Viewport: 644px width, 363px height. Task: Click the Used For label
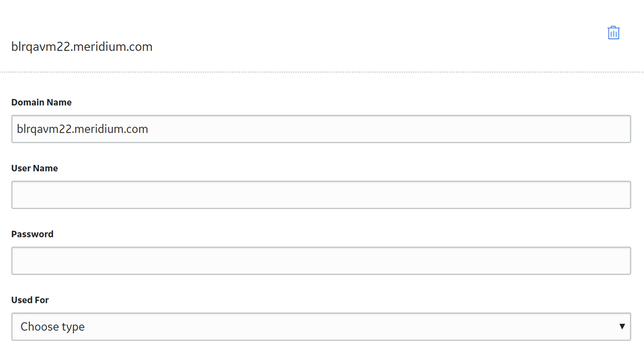click(30, 300)
